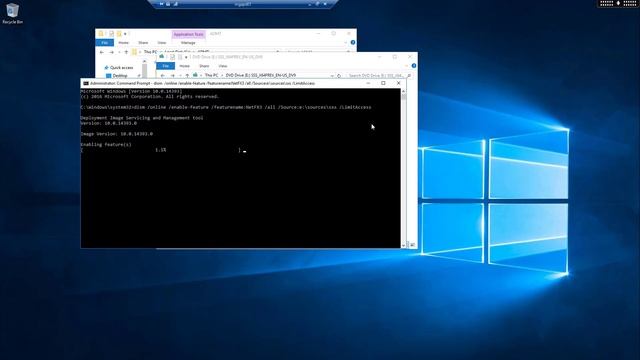640x360 pixels.
Task: Open Help in DVD Drive window
Action: pyautogui.click(x=413, y=66)
